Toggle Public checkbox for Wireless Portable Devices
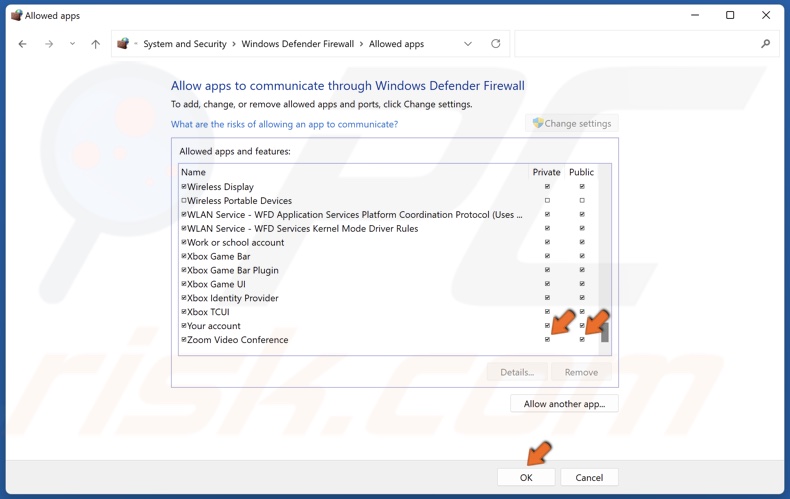790x499 pixels. (582, 201)
